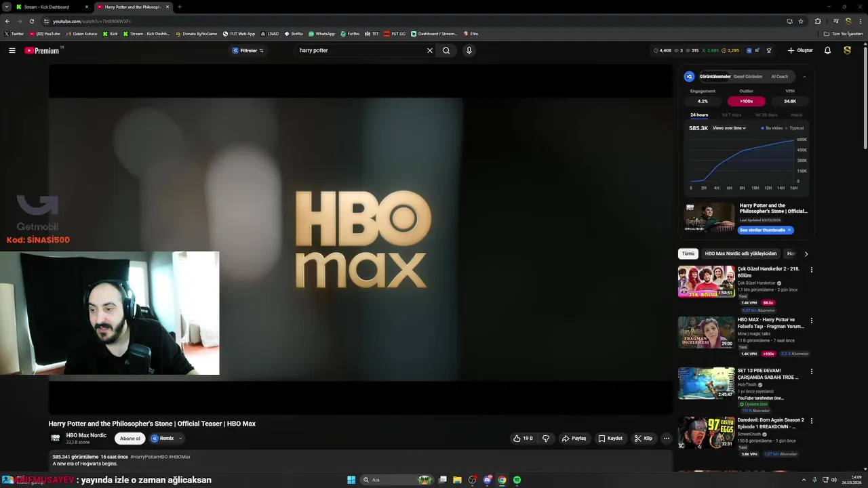Reload the page in Chrome

point(31,21)
